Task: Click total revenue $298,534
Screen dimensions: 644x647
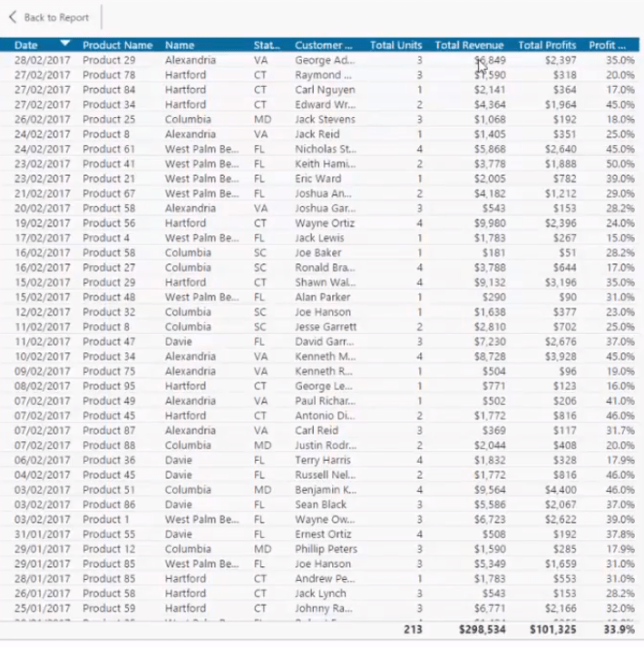Action: tap(483, 630)
